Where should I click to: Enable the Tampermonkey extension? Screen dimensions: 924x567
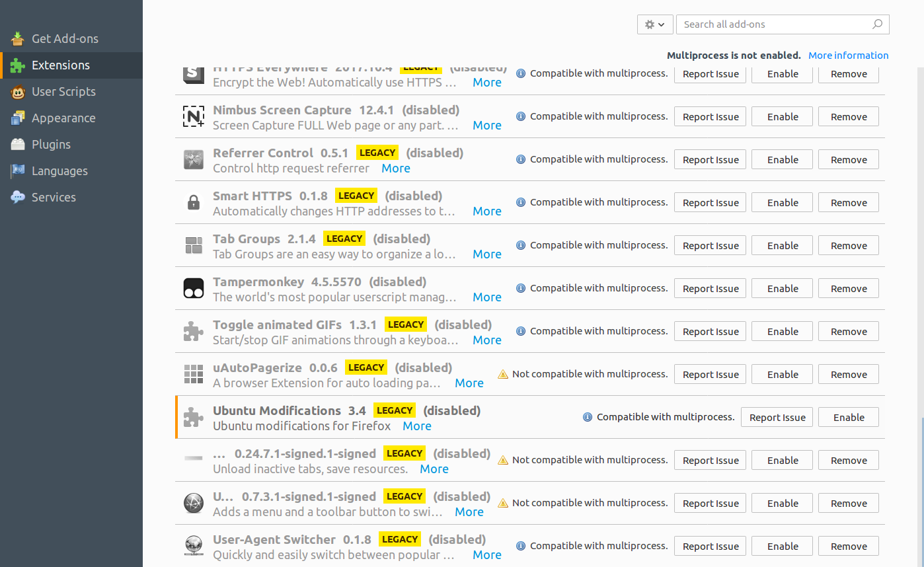click(x=783, y=289)
